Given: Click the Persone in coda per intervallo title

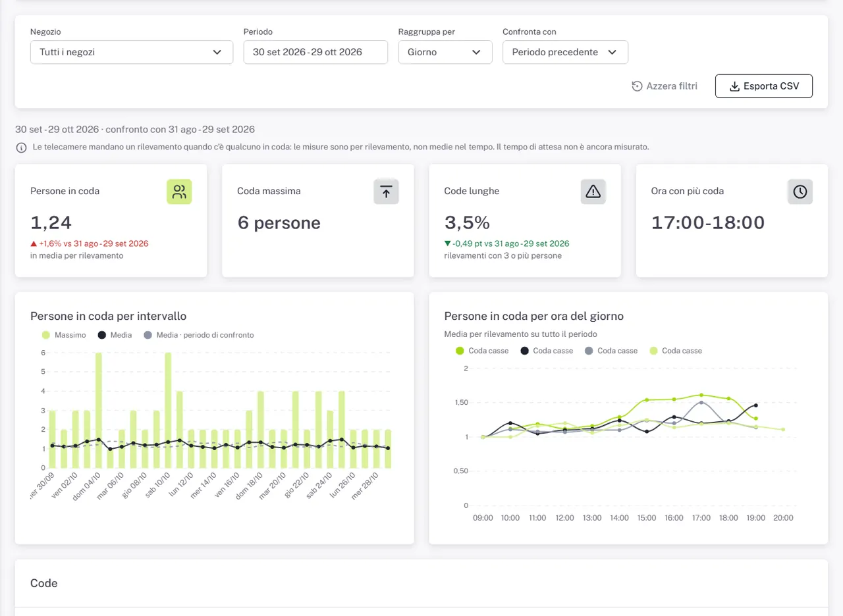Looking at the screenshot, I should 109,317.
